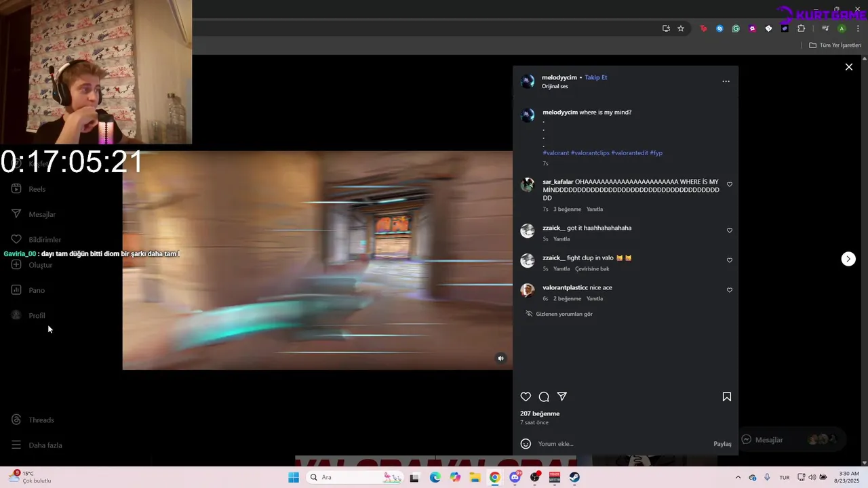This screenshot has width=868, height=488.
Task: Click the install app icon in address bar
Action: pos(666,28)
